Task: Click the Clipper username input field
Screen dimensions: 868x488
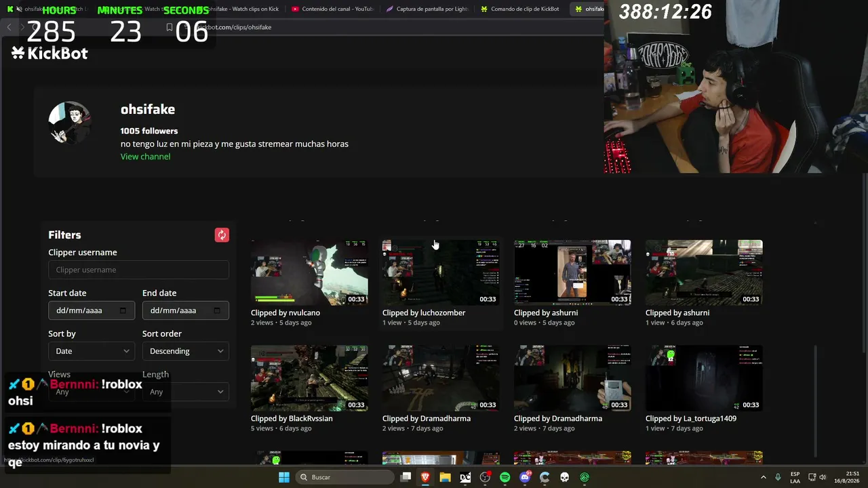Action: 138,270
